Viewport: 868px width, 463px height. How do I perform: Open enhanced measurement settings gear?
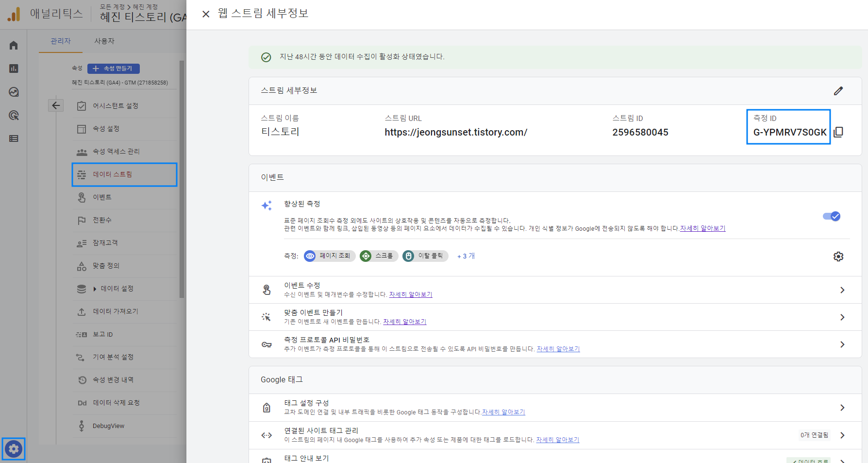click(838, 257)
